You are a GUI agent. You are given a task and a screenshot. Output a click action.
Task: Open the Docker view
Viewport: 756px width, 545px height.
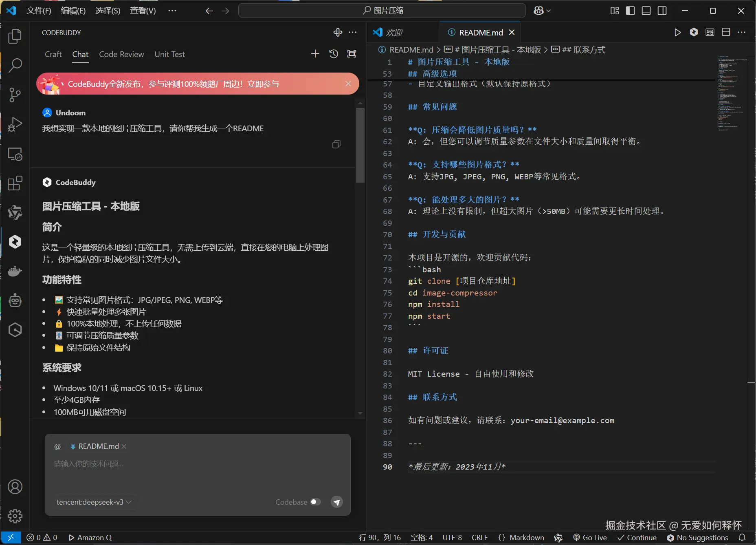click(15, 271)
